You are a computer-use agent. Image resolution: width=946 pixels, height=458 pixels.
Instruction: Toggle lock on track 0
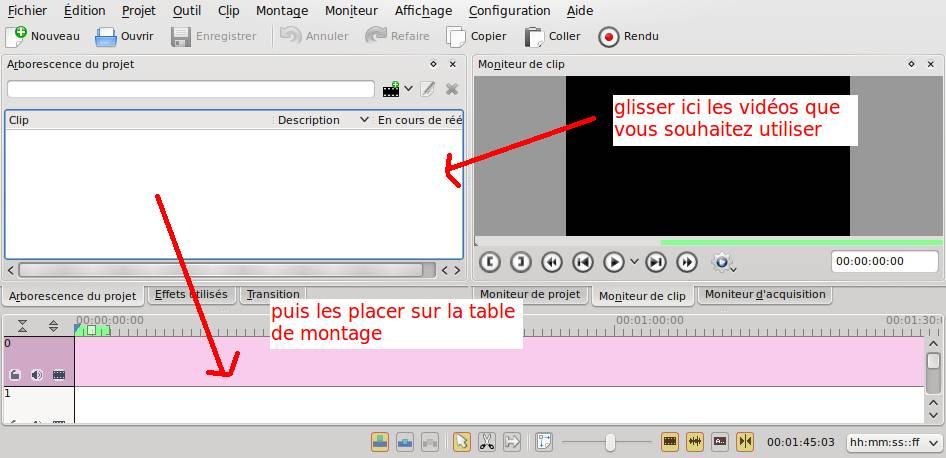pyautogui.click(x=15, y=375)
